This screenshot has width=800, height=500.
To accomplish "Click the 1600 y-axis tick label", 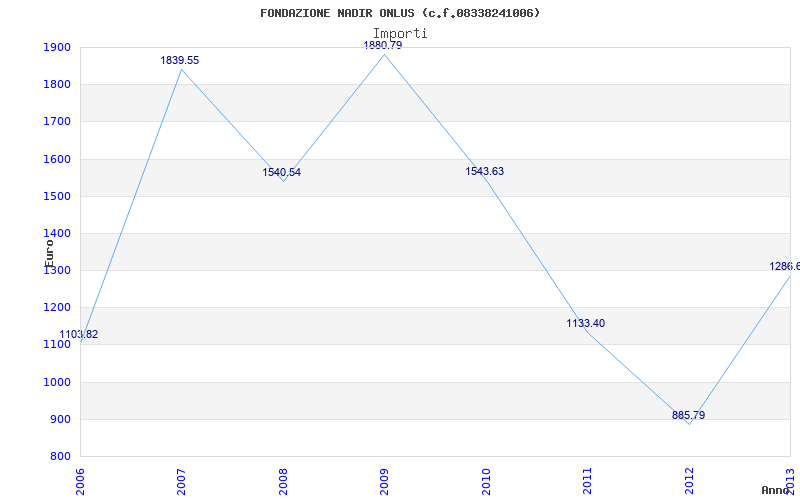I will 57,159.
